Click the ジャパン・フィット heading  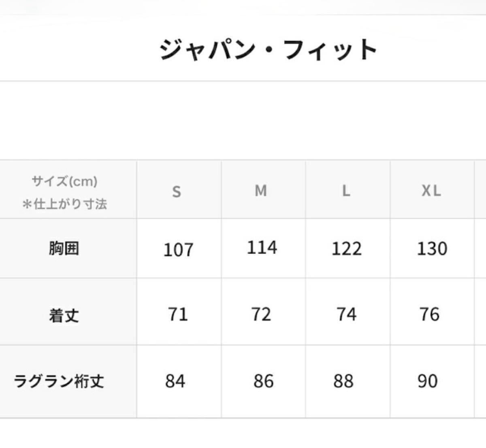pos(269,50)
